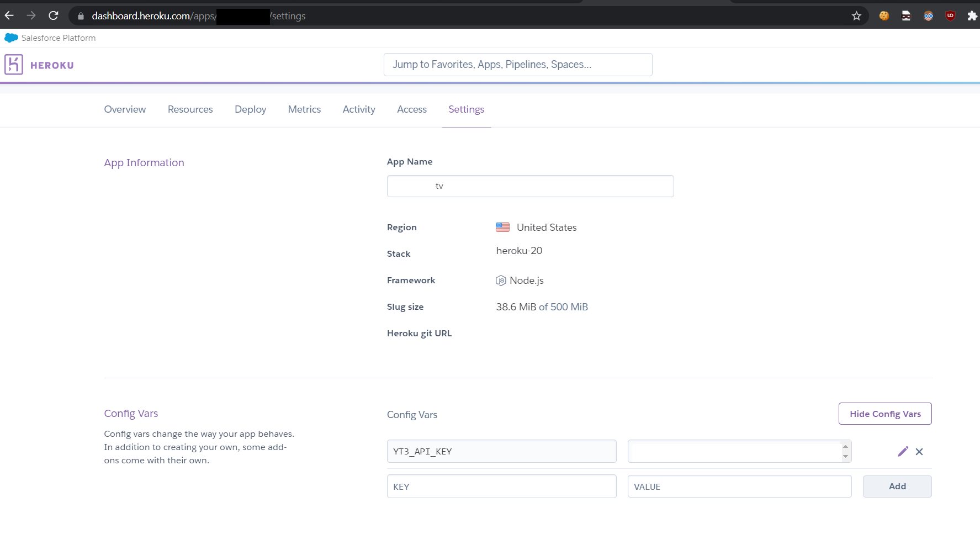Open the extensions puzzle piece menu

972,16
